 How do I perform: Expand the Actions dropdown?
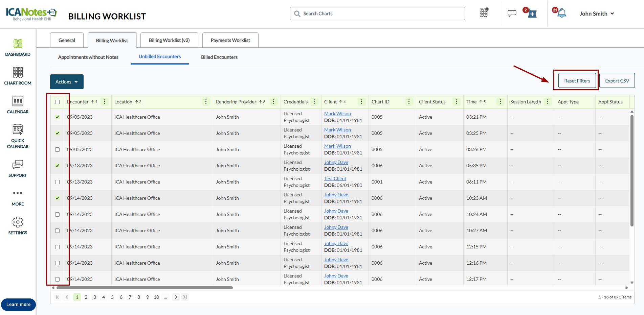pos(67,82)
